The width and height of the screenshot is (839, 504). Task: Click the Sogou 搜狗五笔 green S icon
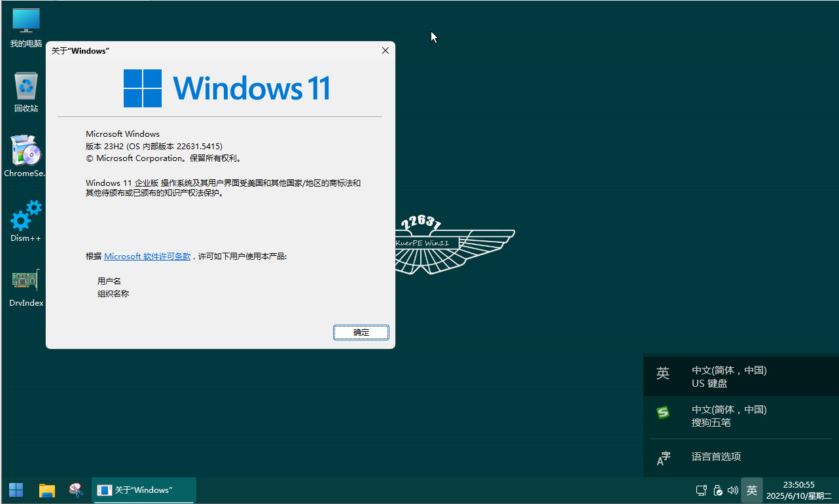pos(663,412)
